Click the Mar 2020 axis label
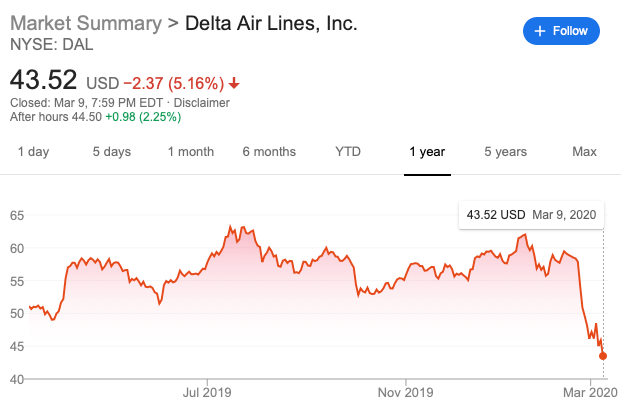Image resolution: width=621 pixels, height=407 pixels. point(590,392)
